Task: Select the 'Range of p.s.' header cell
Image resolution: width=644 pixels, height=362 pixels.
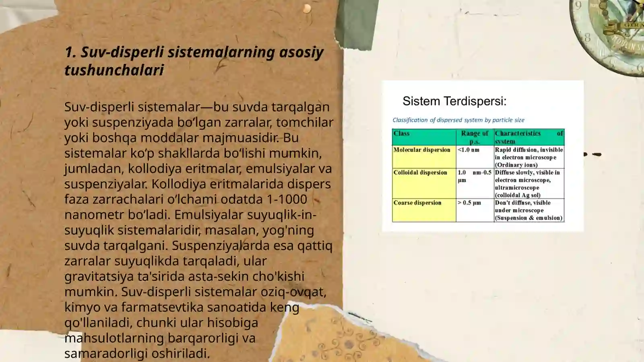Action: coord(475,137)
